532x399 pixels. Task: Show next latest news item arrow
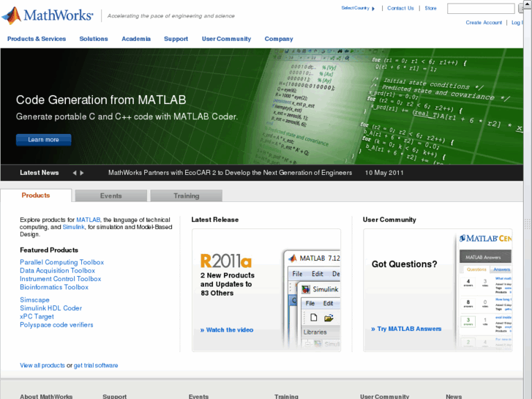(82, 173)
